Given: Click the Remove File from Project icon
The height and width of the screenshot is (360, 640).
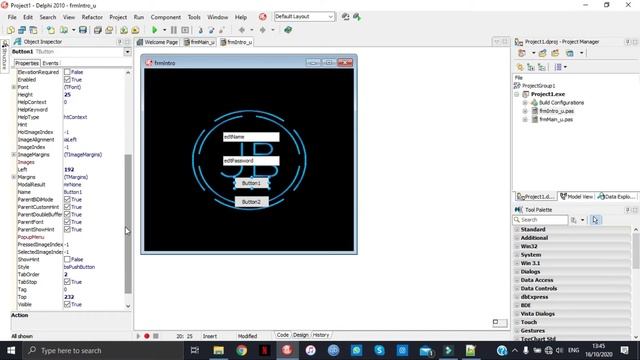Looking at the screenshot, I should tap(135, 30).
